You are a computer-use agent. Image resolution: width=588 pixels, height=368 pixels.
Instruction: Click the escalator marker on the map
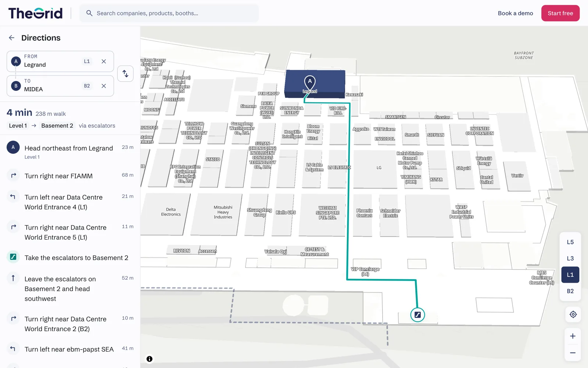[417, 315]
